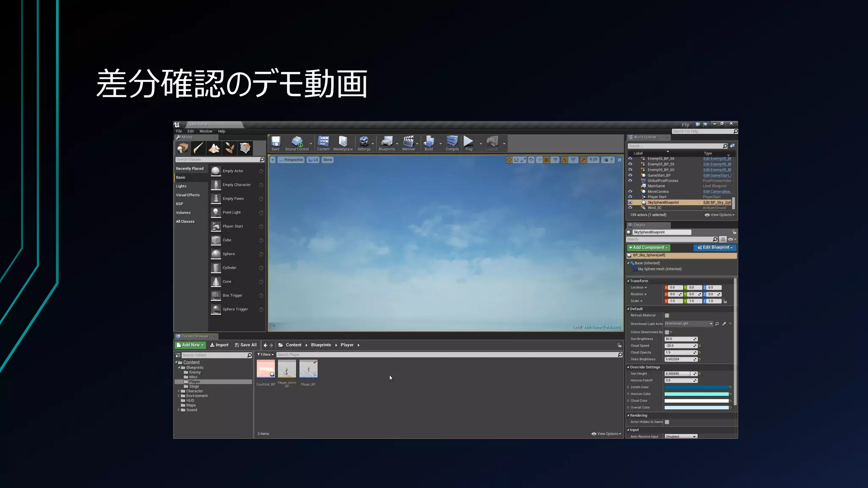Expand the Character folder in tree
The image size is (868, 488).
[x=179, y=391]
